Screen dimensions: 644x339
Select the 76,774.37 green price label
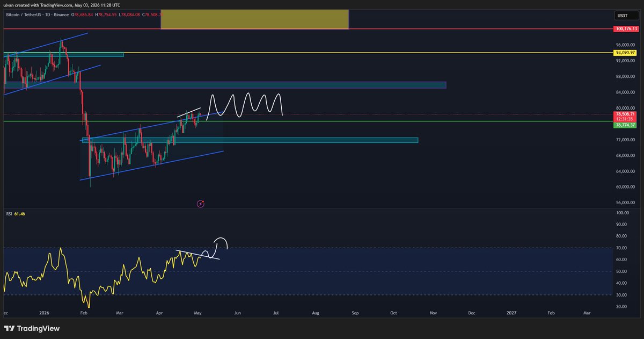pos(625,125)
